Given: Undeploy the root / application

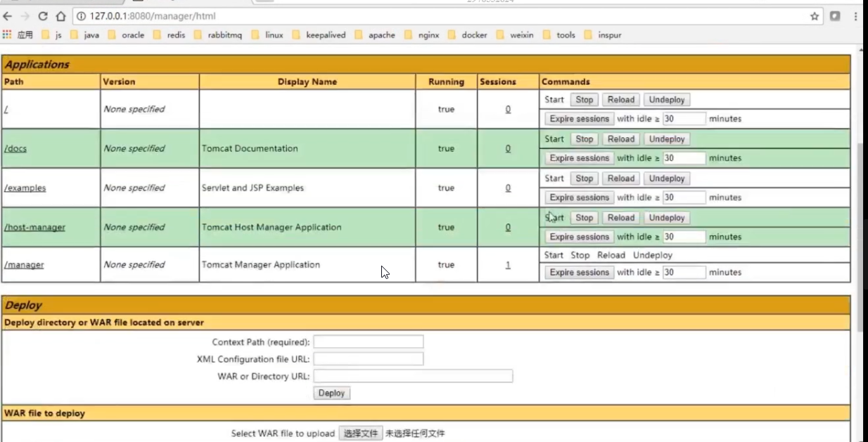Looking at the screenshot, I should click(x=667, y=100).
